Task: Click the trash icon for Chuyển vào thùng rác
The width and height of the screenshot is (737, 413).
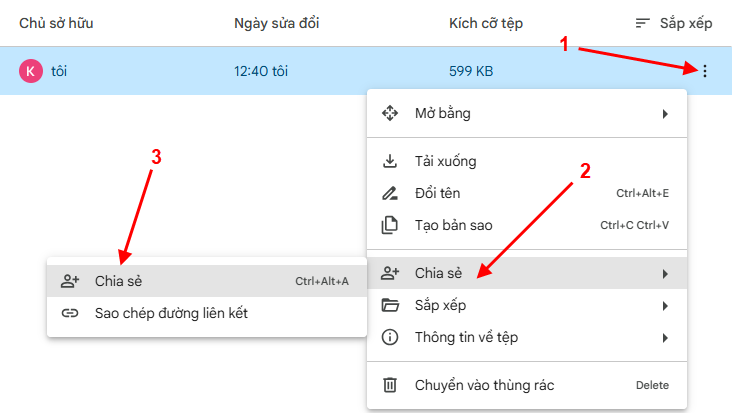Action: coord(391,385)
